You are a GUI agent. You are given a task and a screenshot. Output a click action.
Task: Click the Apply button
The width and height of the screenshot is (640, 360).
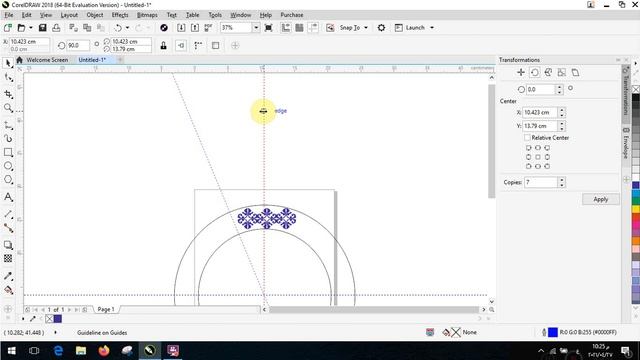tap(600, 199)
